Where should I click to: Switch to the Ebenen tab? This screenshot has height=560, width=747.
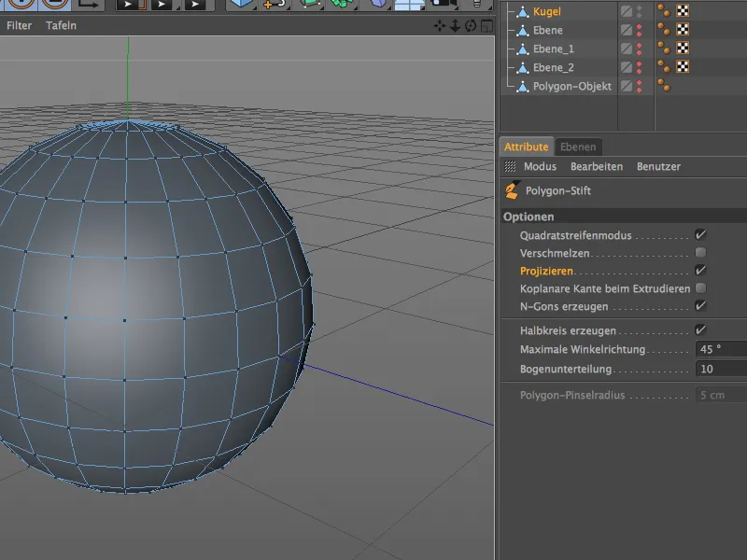point(577,147)
